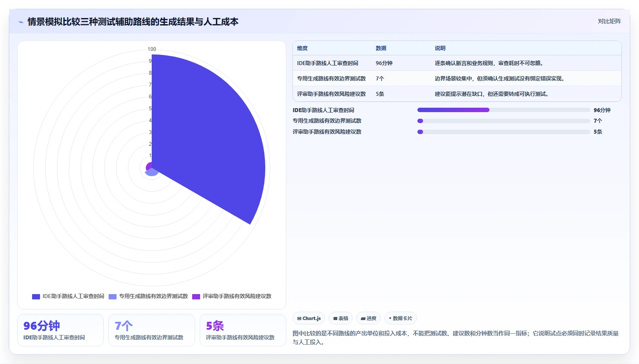Click the summary paragraph 图中比较的是不同路线

(x=456, y=338)
